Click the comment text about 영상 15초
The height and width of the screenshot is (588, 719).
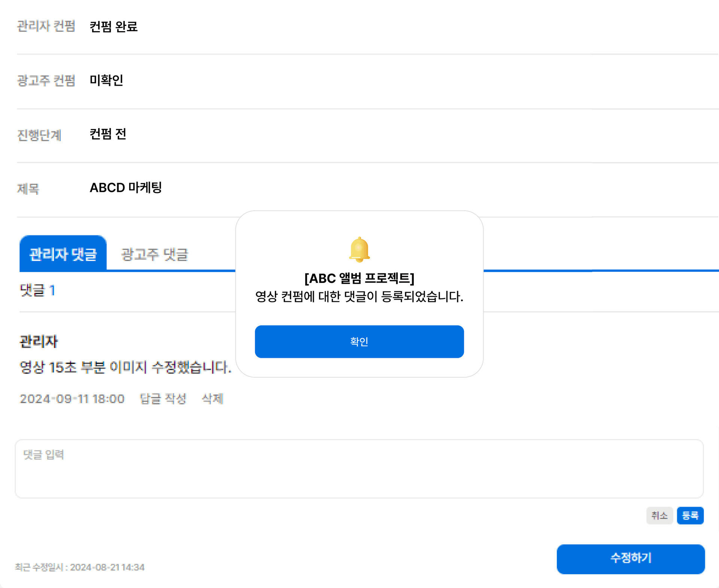(x=125, y=367)
